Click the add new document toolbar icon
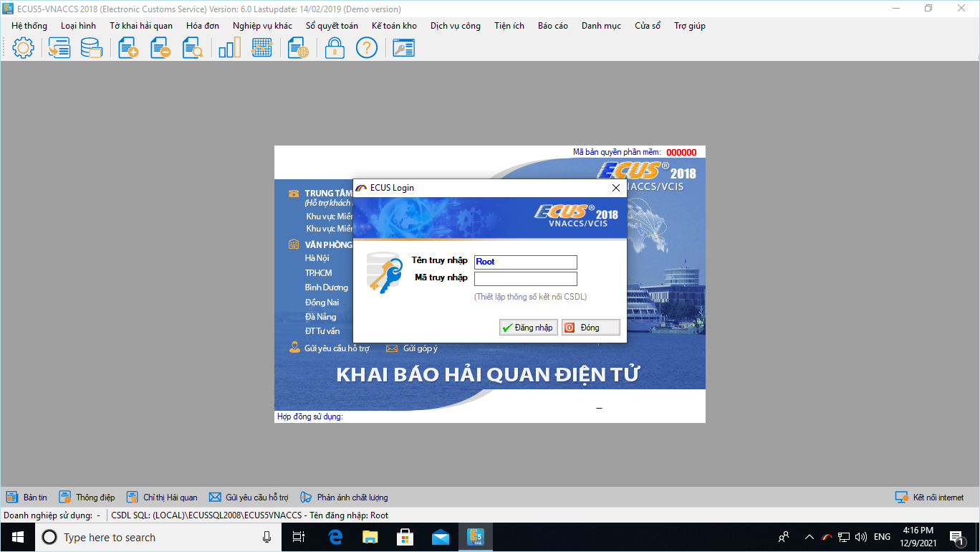The image size is (980, 552). coord(128,48)
